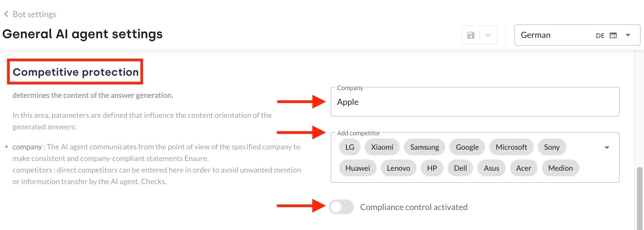The image size is (644, 230).
Task: Toggle Compliance control activated switch
Action: (x=341, y=207)
